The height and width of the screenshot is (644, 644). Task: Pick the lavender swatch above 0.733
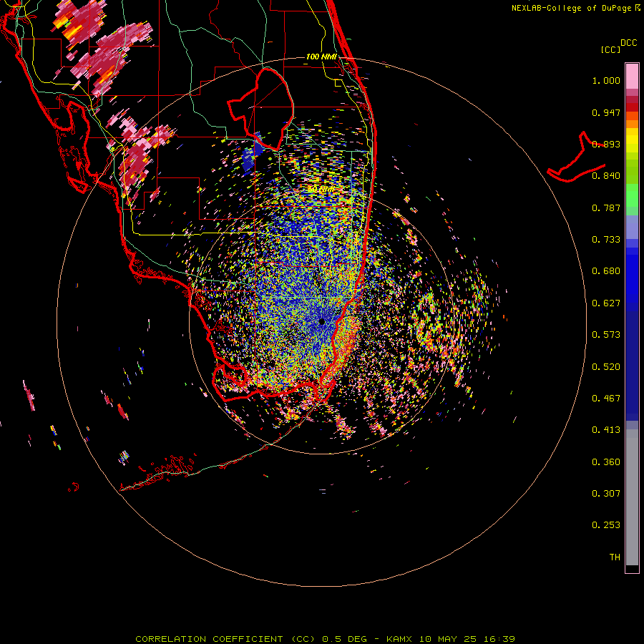632,227
